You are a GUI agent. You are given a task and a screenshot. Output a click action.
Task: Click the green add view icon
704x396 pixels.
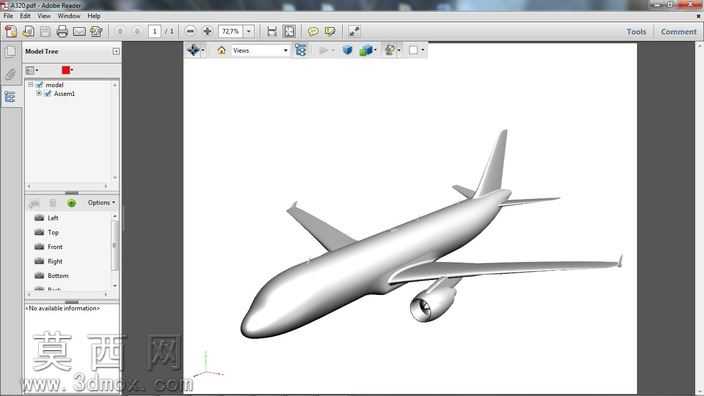(x=71, y=203)
